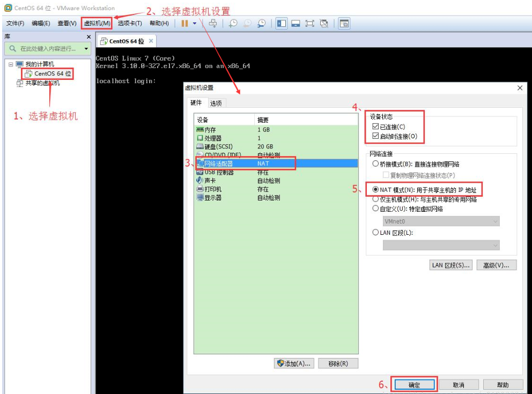Open the VMnet0 custom network dropdown
Viewport: 532px width, 394px height.
coord(441,221)
